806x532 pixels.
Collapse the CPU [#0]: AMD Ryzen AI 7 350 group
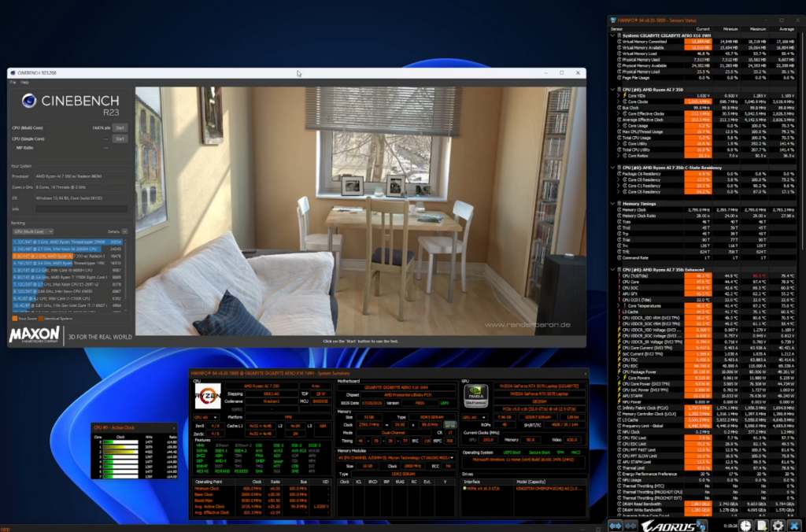[x=612, y=90]
